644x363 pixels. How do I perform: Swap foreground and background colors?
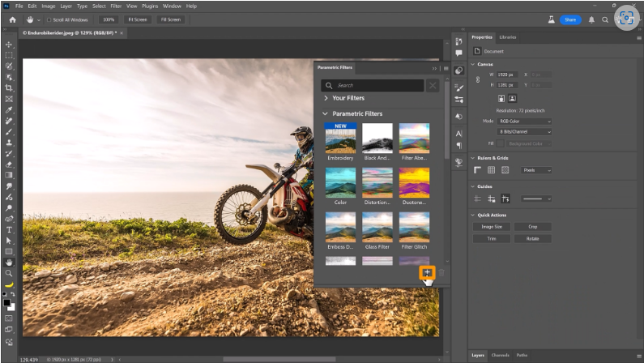[x=13, y=294]
